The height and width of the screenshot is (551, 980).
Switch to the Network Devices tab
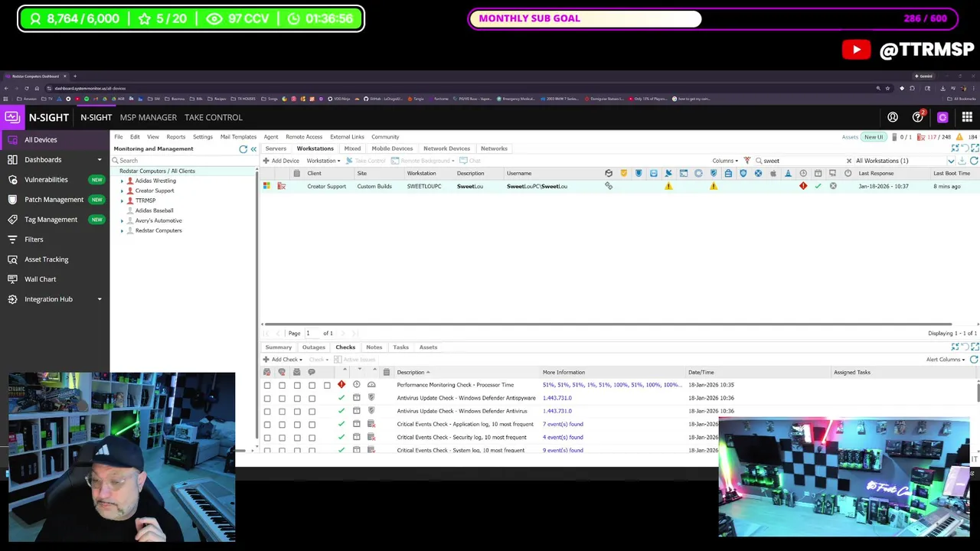click(x=446, y=148)
